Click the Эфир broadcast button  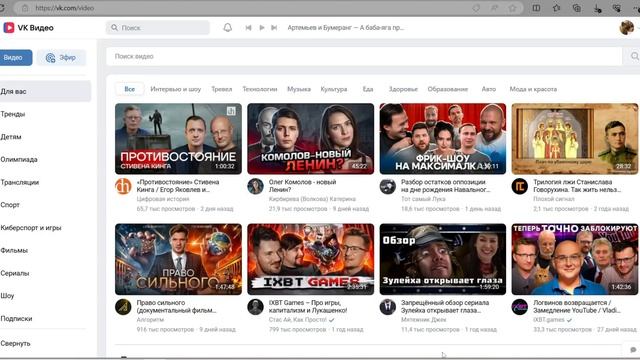61,58
